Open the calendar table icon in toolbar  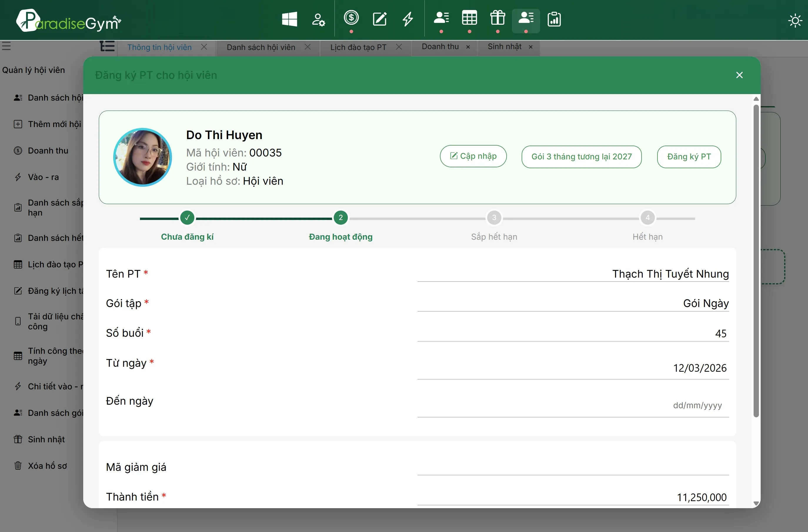(469, 18)
